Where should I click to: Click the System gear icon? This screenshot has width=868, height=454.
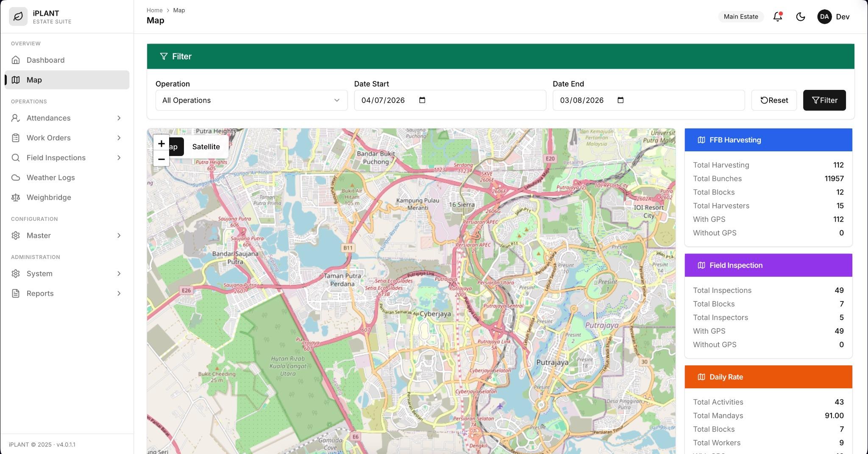point(16,273)
